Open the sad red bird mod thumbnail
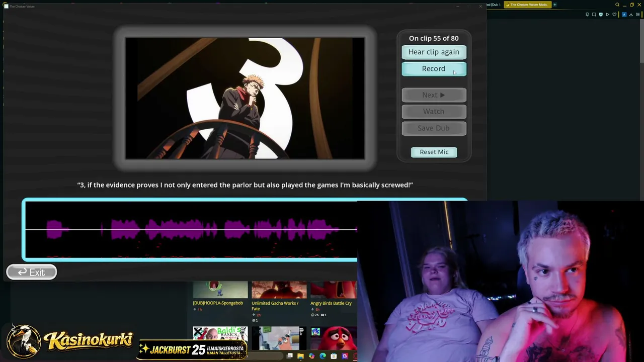This screenshot has width=644, height=362. click(x=334, y=338)
